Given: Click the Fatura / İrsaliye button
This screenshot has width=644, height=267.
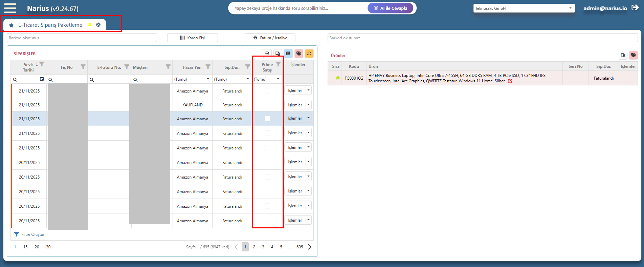Looking at the screenshot, I should coord(270,38).
